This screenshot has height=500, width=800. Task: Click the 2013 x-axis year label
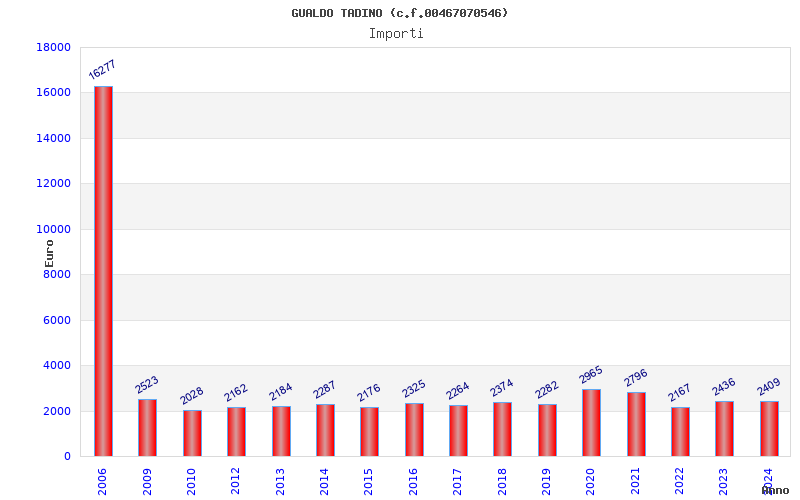280,482
